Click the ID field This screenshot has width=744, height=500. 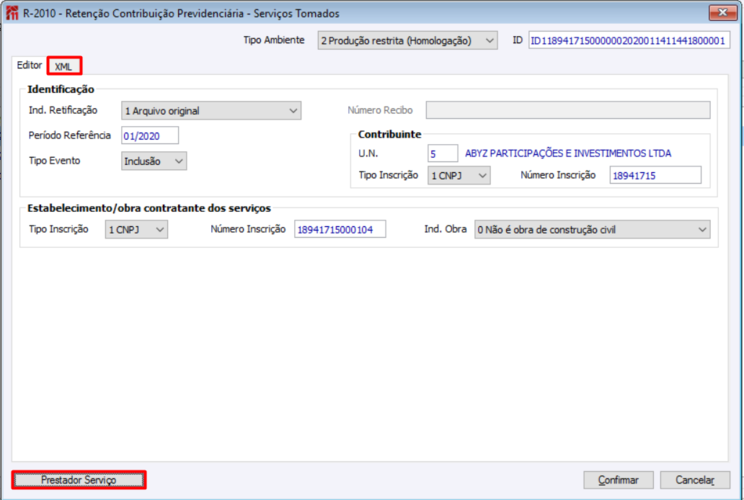629,41
